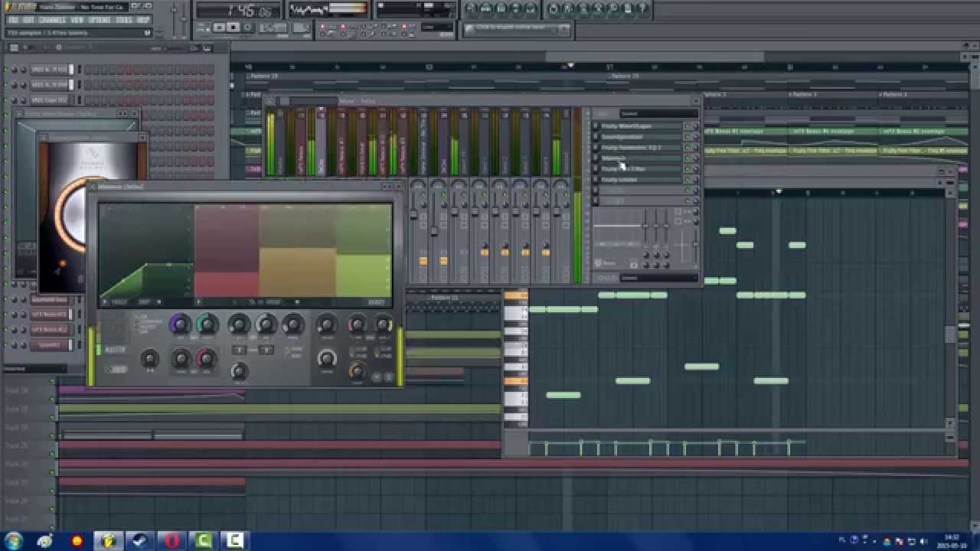
Task: Click the save icon in the top toolbar
Action: (568, 9)
